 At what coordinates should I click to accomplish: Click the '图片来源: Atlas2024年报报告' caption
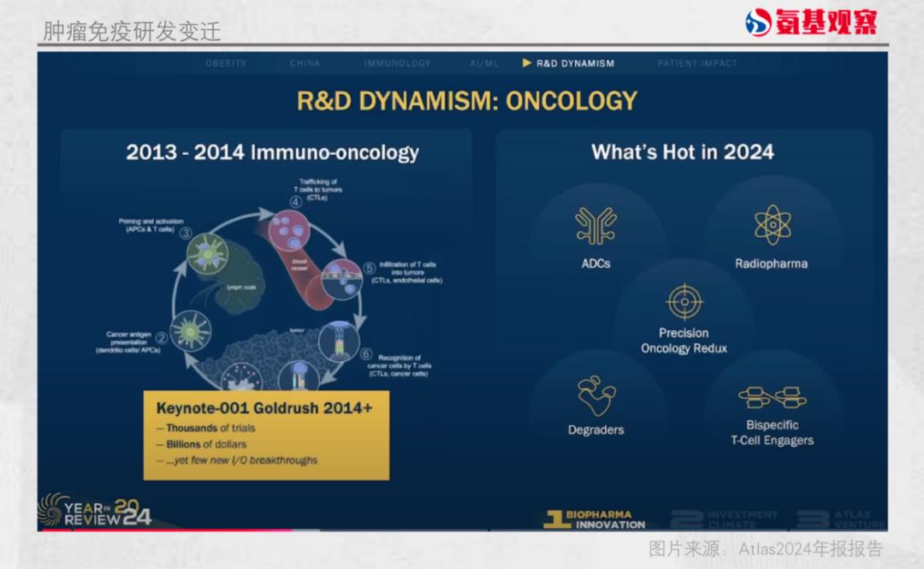[766, 549]
